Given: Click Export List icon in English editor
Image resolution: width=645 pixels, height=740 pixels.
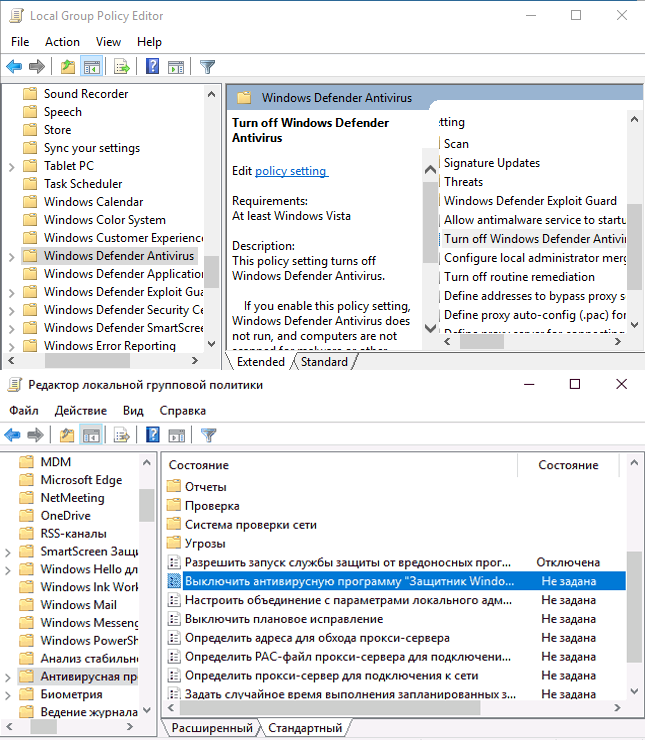Looking at the screenshot, I should point(121,67).
